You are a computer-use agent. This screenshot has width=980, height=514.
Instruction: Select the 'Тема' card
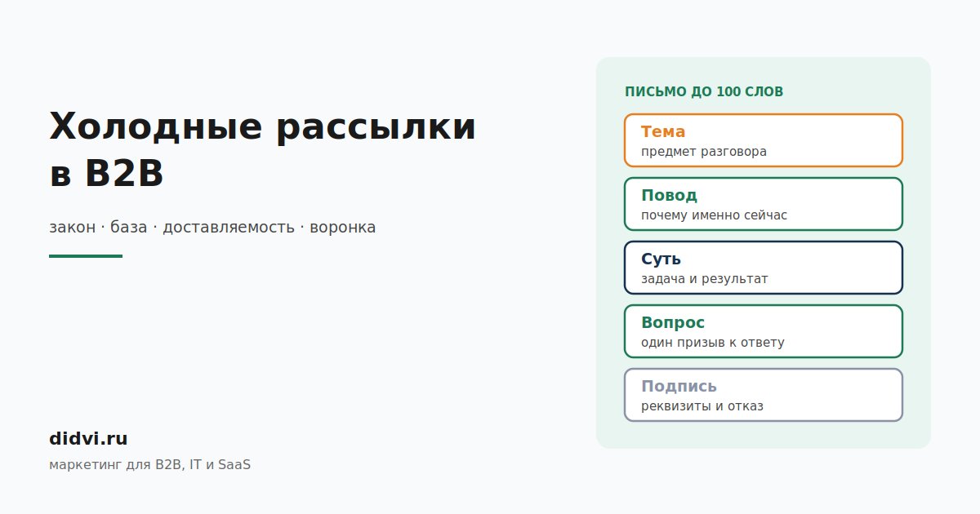(764, 140)
